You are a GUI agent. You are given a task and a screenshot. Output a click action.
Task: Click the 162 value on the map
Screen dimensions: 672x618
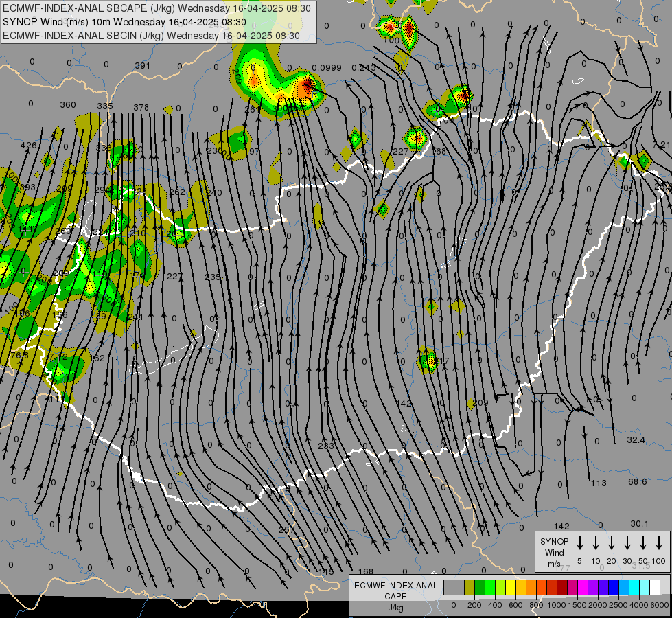pos(97,358)
